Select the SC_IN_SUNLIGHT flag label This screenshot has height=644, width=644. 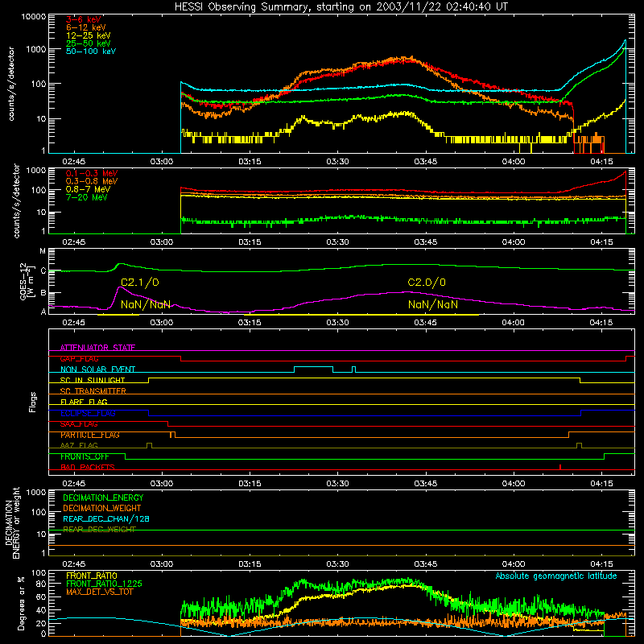click(93, 380)
